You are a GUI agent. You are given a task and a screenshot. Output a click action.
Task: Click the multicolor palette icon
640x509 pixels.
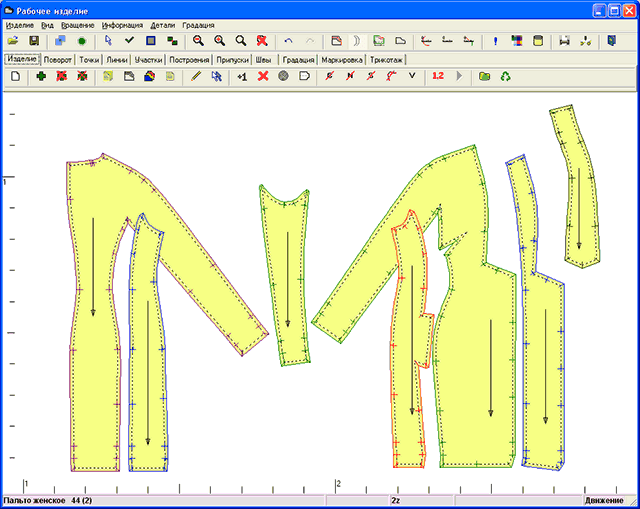[x=517, y=41]
